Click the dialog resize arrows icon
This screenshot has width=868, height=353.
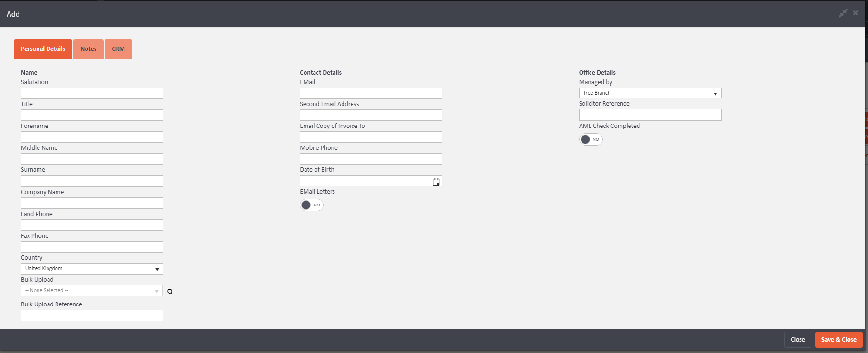coord(843,13)
